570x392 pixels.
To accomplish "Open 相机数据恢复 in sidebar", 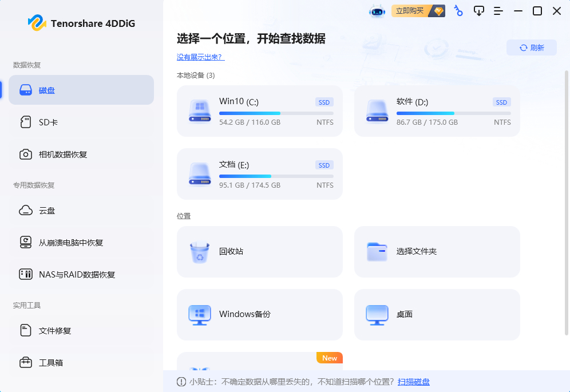I will click(x=81, y=154).
